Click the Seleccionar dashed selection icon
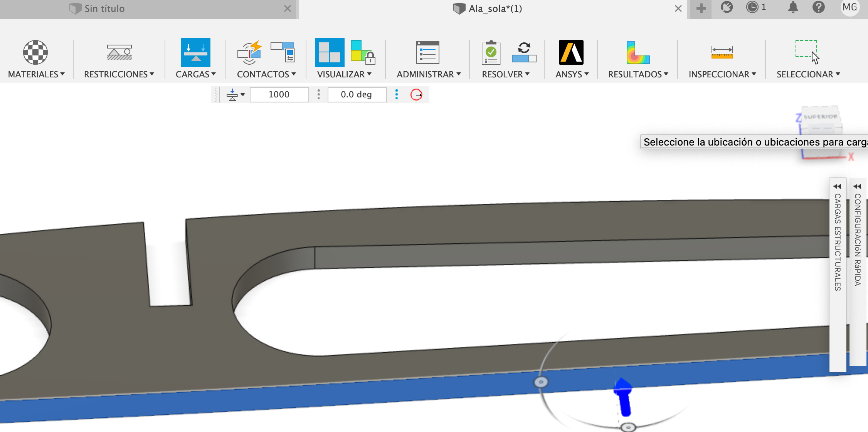 coord(807,52)
